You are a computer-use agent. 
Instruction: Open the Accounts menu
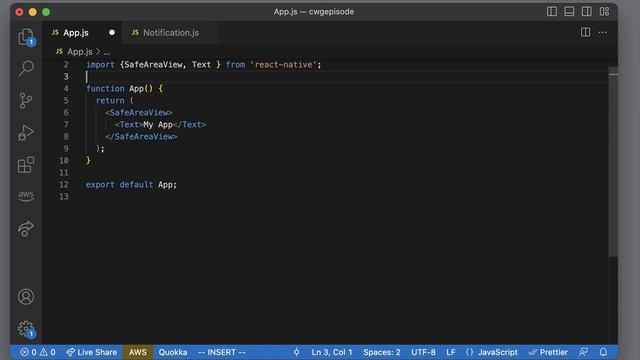(x=26, y=297)
